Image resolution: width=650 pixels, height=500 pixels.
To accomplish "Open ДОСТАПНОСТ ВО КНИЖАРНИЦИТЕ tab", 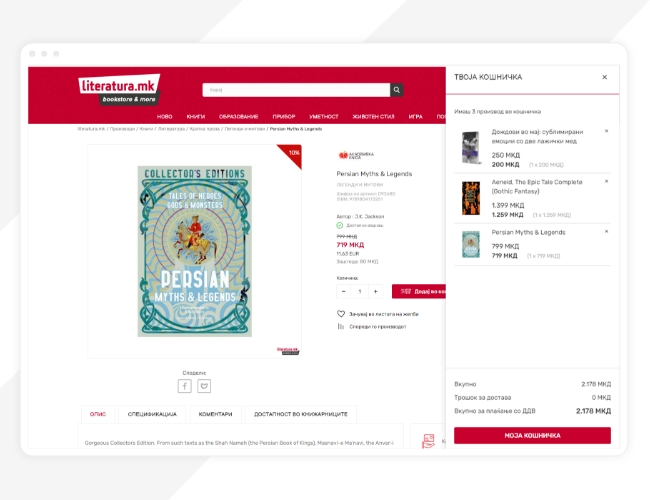I will click(x=301, y=414).
